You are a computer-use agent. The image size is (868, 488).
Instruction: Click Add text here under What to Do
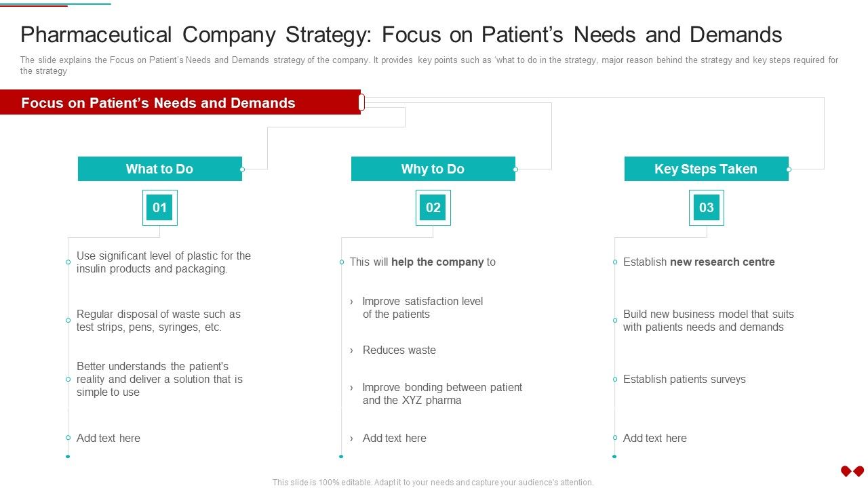108,438
